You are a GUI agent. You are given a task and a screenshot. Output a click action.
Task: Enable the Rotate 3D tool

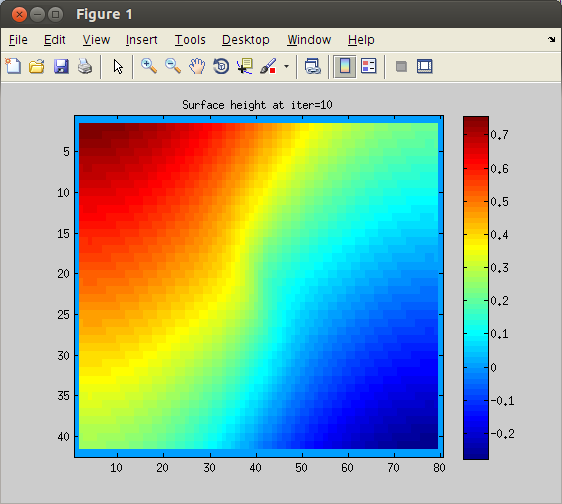pyautogui.click(x=221, y=66)
